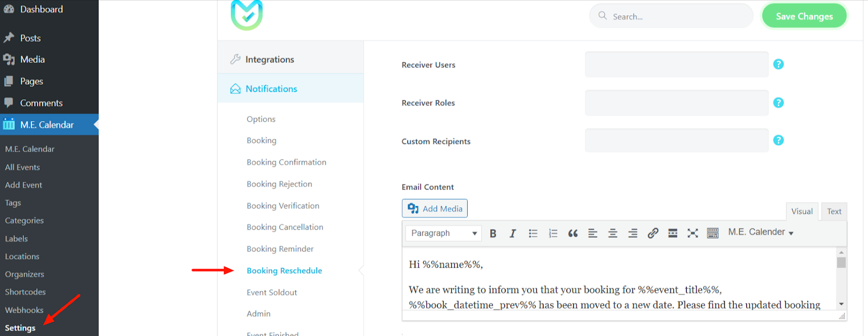This screenshot has width=868, height=336.
Task: Open Booking Confirmation notification settings
Action: (286, 162)
